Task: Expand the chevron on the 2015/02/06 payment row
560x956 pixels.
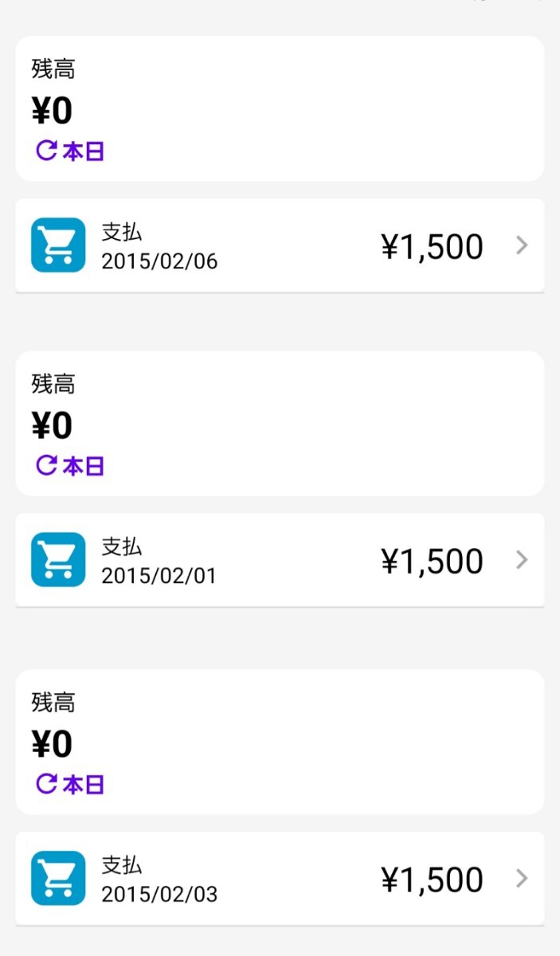Action: point(522,245)
